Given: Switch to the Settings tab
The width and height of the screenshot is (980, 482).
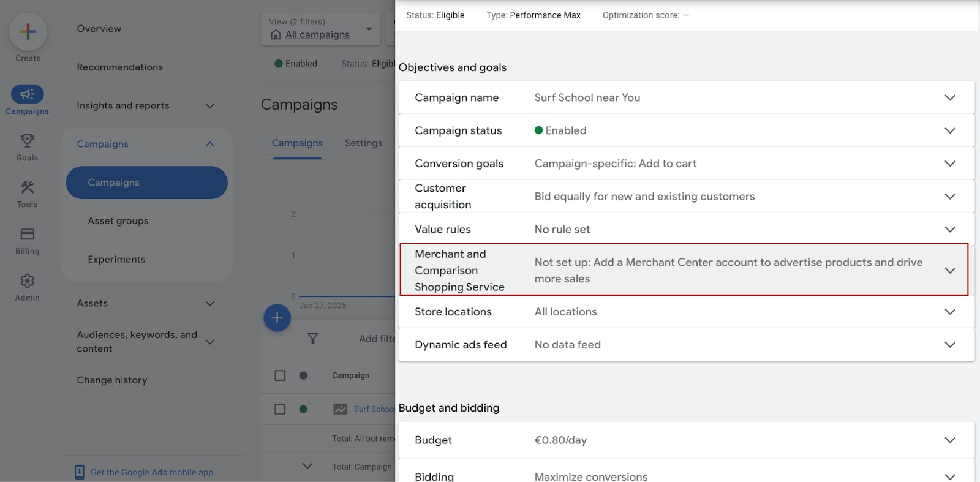Looking at the screenshot, I should point(363,143).
